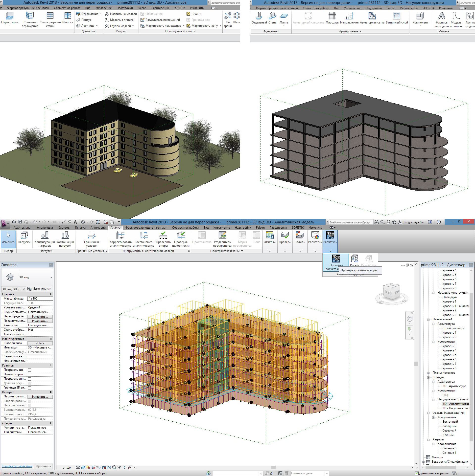Toggle Подрезать вид checkbox
475x476 pixels.
pyautogui.click(x=29, y=370)
